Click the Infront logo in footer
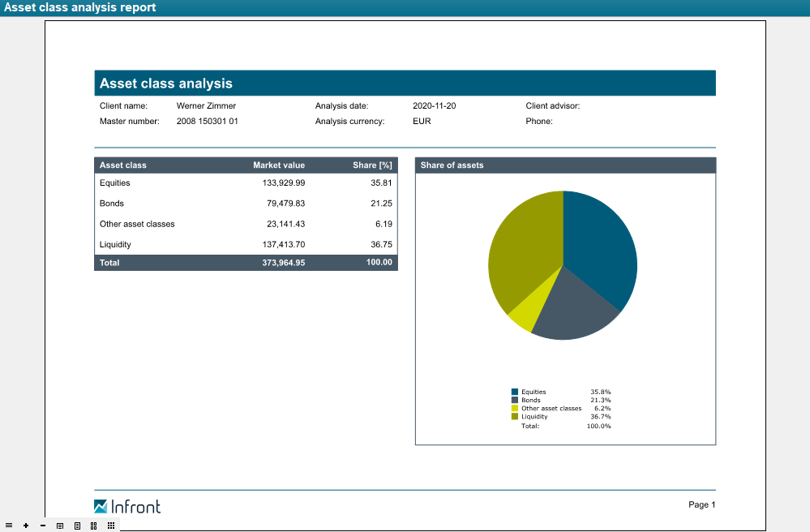810x532 pixels. pyautogui.click(x=127, y=507)
